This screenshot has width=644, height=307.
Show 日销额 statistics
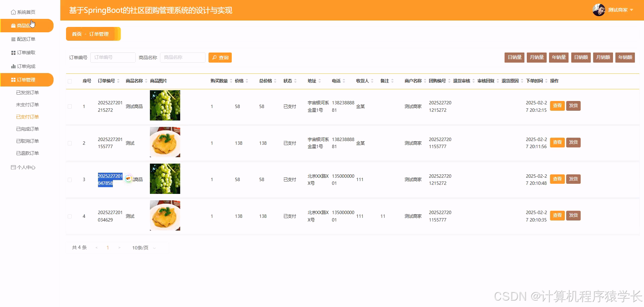tap(581, 57)
